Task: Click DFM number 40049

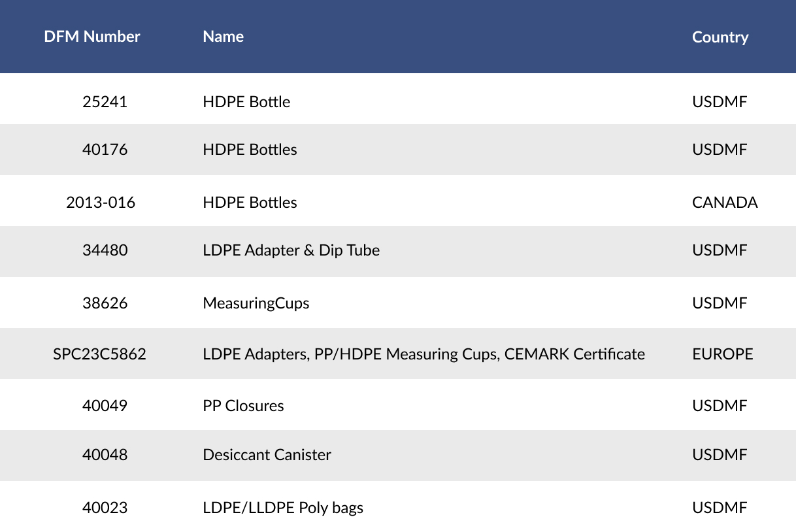Action: pyautogui.click(x=105, y=406)
